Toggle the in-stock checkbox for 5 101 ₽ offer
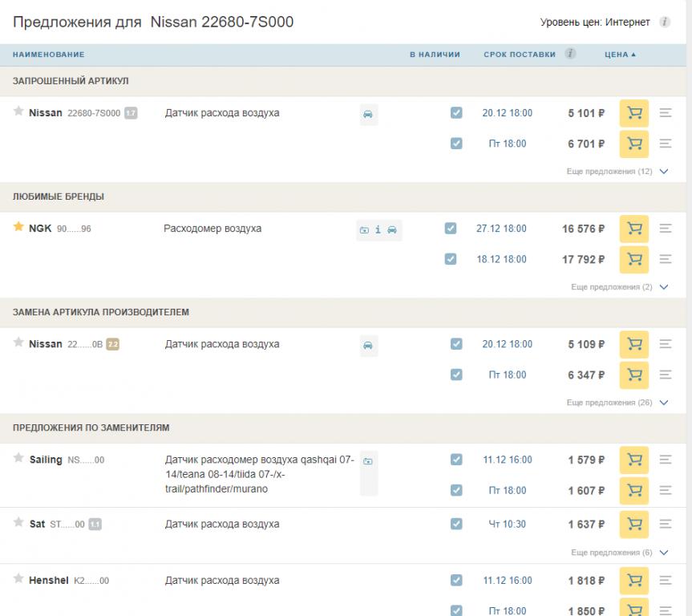This screenshot has height=616, width=692. 456,112
